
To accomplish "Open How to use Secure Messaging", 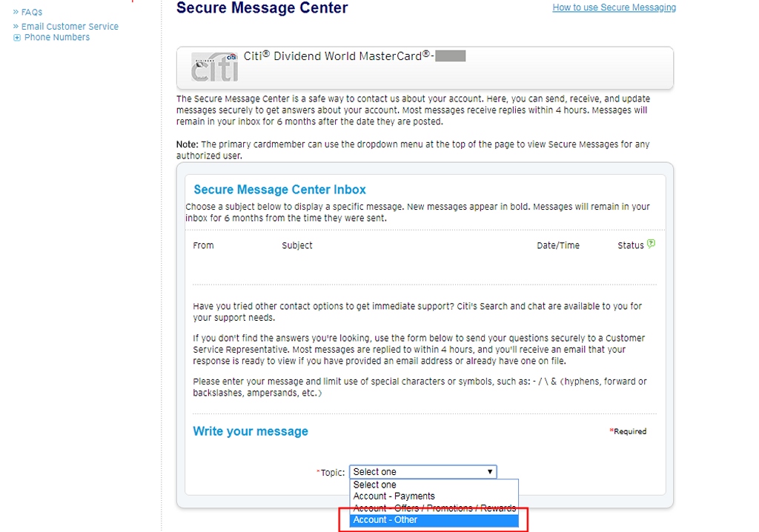I will point(614,7).
